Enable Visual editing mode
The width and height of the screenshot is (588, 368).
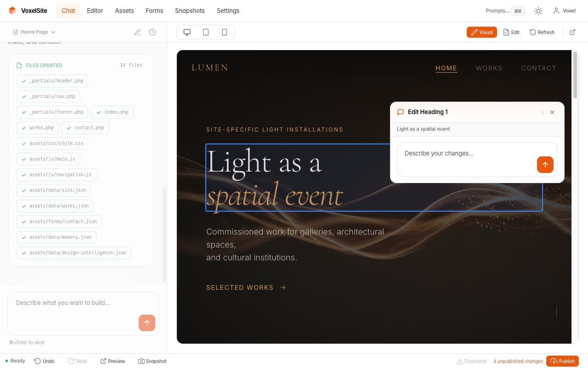[x=481, y=32]
